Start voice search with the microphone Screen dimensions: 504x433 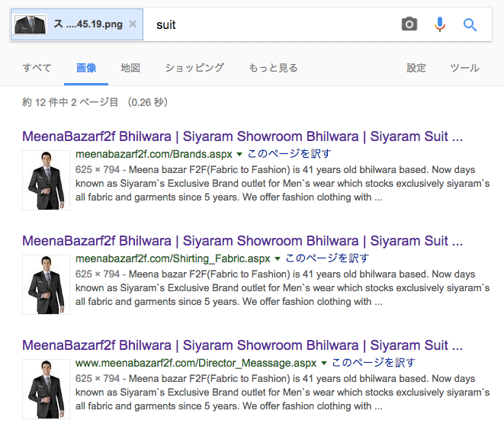coord(440,24)
